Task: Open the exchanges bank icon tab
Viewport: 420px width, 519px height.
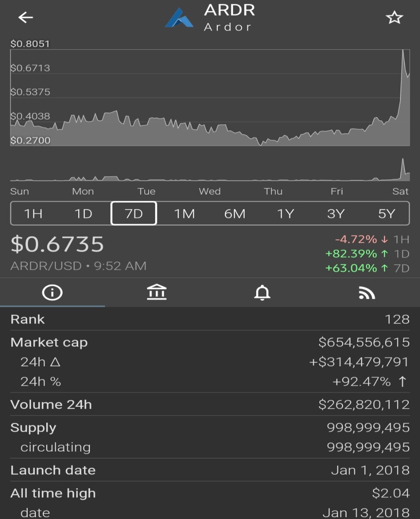Action: pos(157,292)
